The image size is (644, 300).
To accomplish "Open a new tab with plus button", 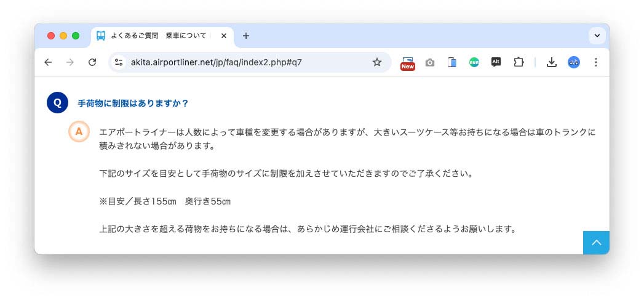I will pos(245,36).
